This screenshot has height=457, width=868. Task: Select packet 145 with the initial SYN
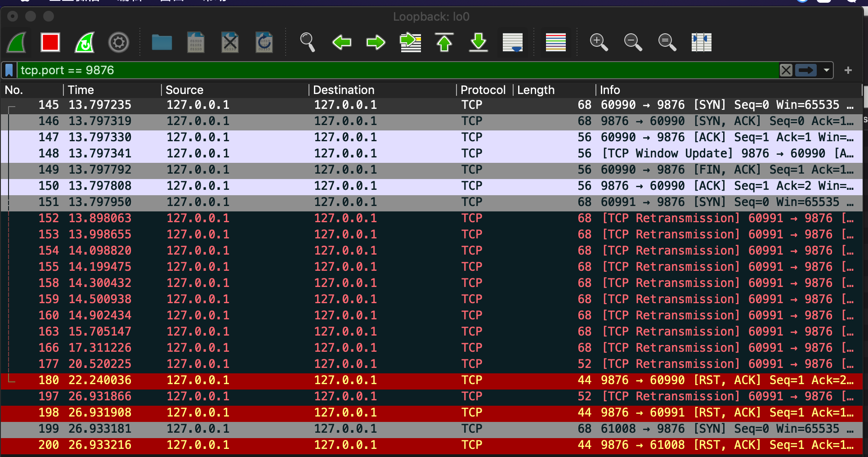(x=432, y=105)
